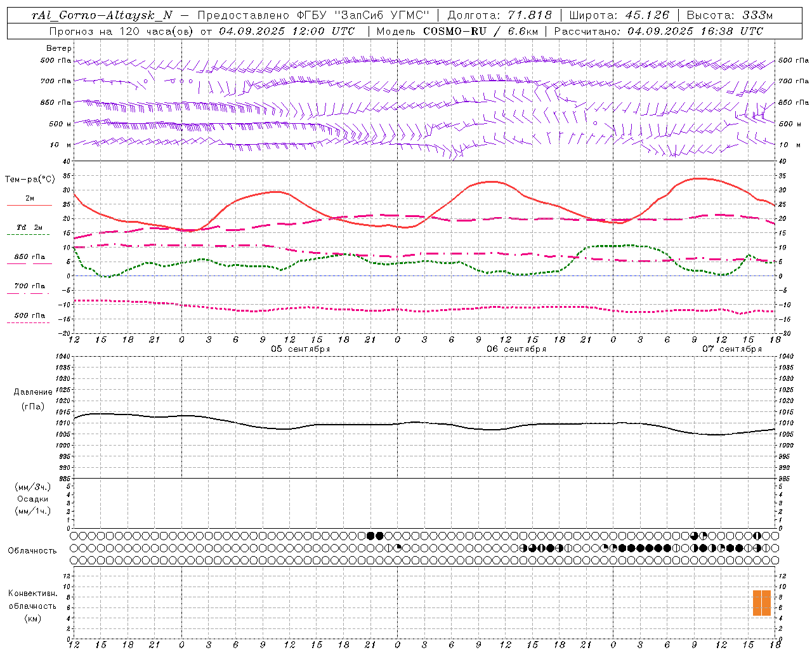Click the 10 м wind level label on left
812x650 pixels.
point(60,145)
